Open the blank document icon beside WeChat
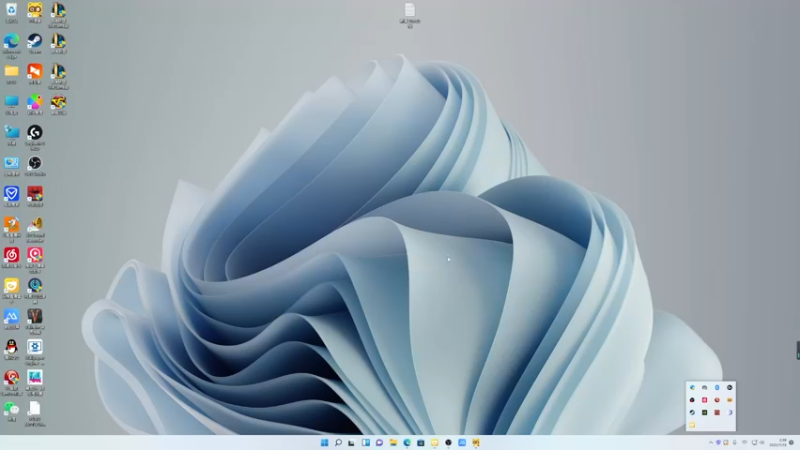The image size is (800, 450). (x=35, y=413)
